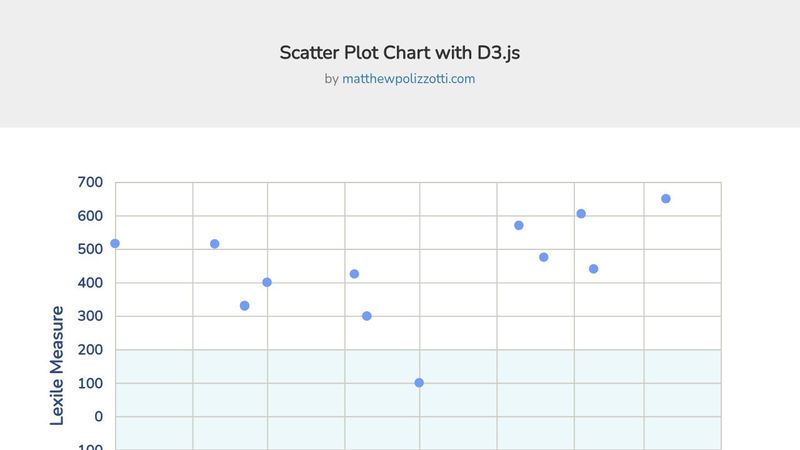Click the leftmost data point on the y-axis
Image resolution: width=800 pixels, height=450 pixels.
click(x=115, y=244)
